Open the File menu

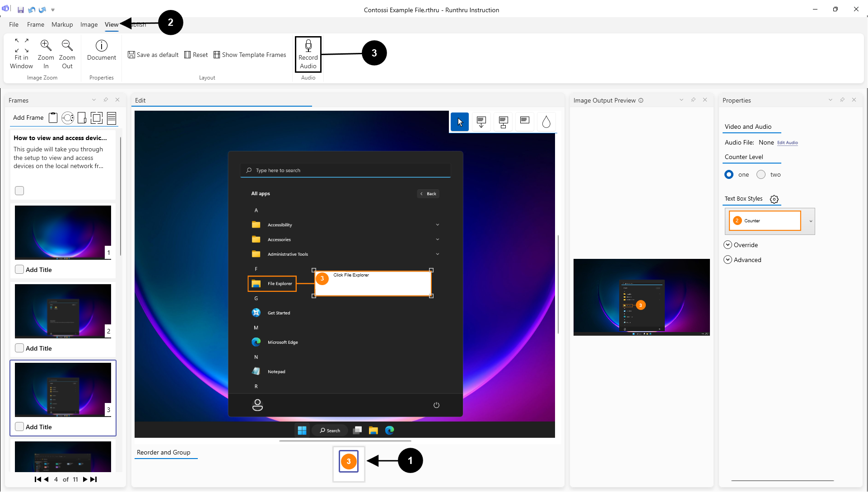[14, 24]
